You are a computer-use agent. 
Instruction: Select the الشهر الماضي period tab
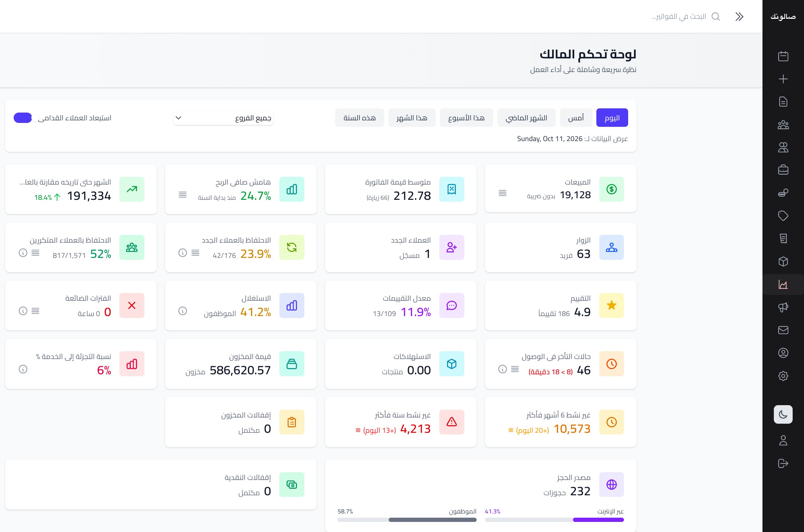(526, 118)
